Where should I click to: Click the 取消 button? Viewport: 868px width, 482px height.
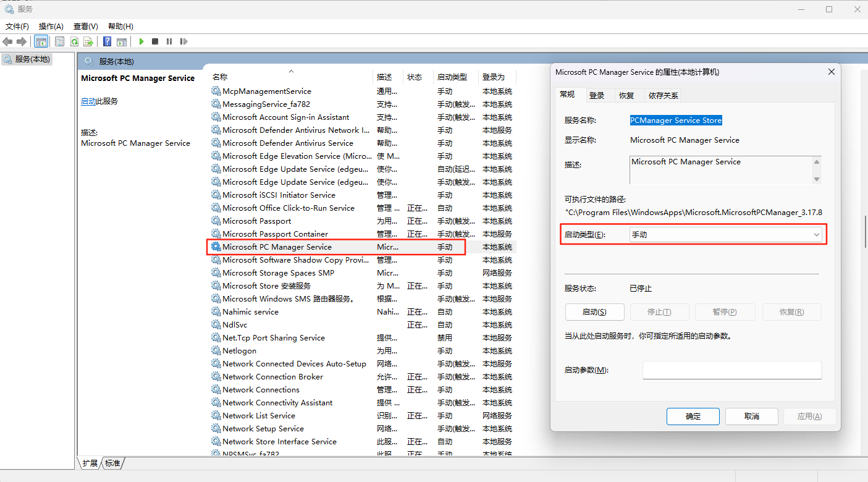tap(752, 416)
